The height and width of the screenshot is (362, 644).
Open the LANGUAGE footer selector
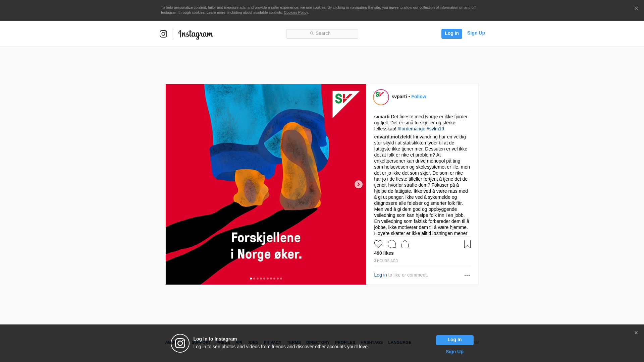pos(399,343)
